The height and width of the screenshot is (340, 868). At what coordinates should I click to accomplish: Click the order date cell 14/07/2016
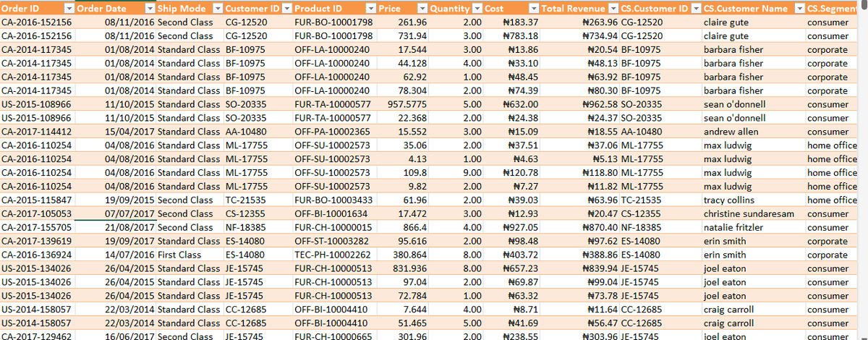pos(115,255)
